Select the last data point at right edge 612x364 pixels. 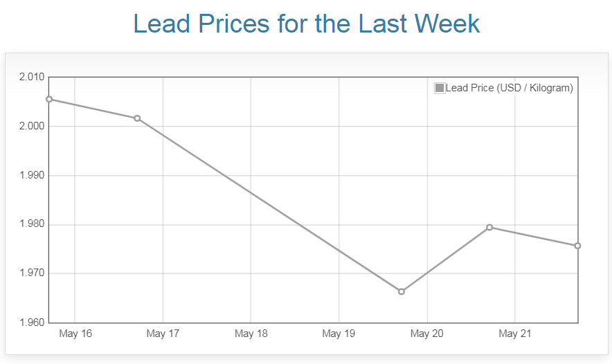point(577,246)
